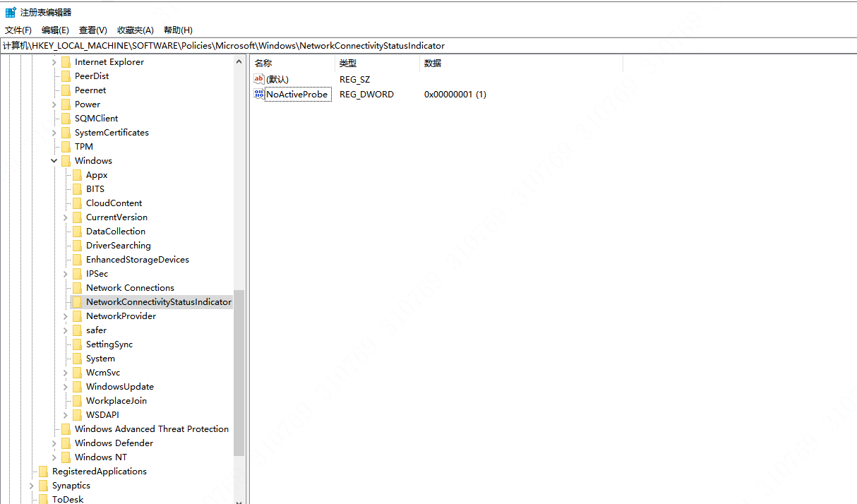The image size is (857, 504).
Task: Click the System folder icon
Action: 77,359
